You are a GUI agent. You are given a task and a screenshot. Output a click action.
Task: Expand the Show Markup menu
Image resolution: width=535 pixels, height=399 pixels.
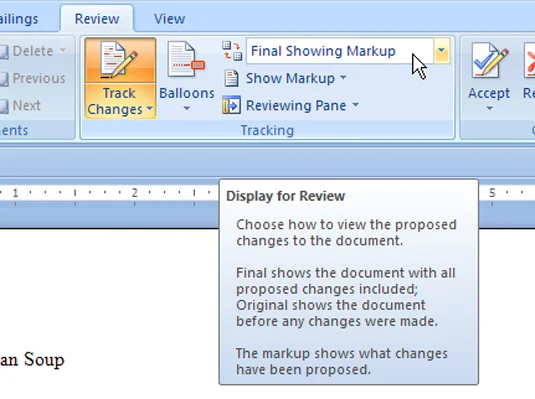point(296,78)
